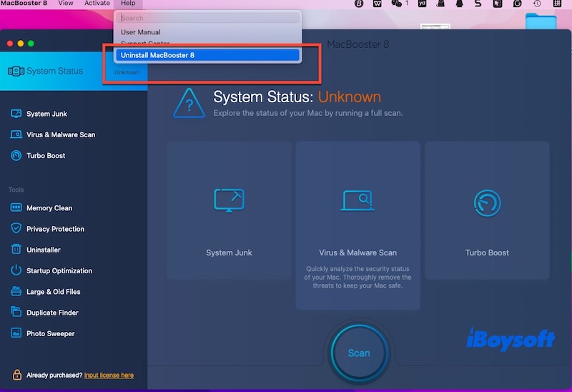Click the Memory Clean tool icon
This screenshot has height=392, width=572.
click(16, 208)
